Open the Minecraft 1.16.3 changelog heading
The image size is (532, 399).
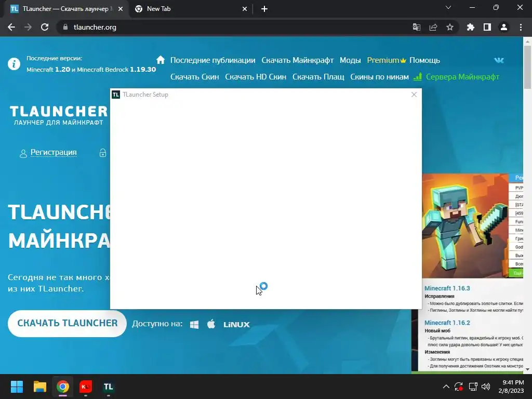(447, 288)
